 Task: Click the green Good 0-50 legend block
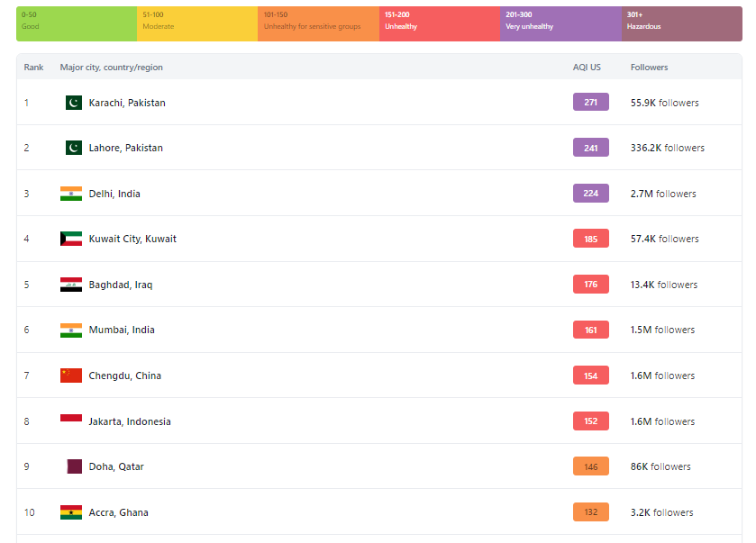(x=77, y=23)
